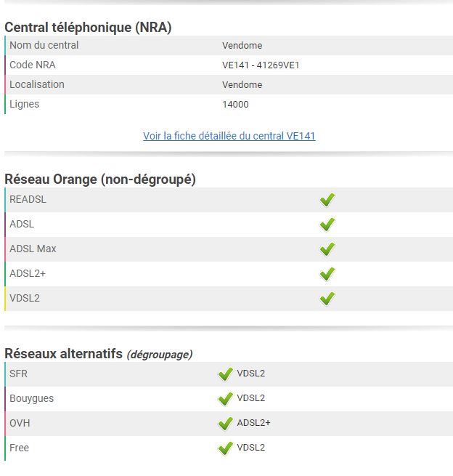Click the ADSL2+ green checkmark icon
453x476 pixels.
(327, 274)
